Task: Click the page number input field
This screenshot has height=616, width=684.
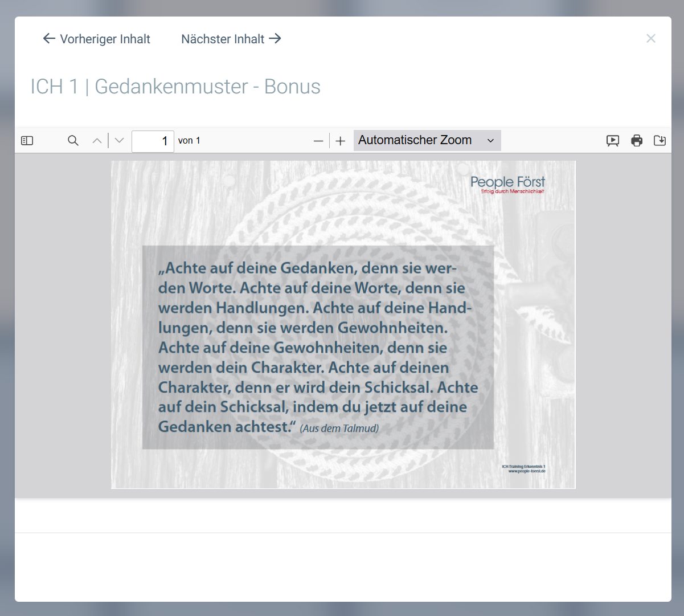Action: click(153, 141)
